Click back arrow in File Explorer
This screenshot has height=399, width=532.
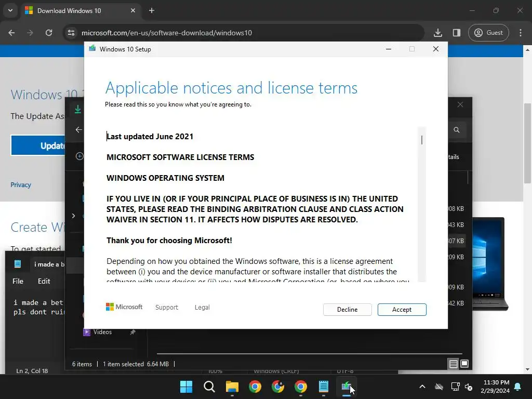[x=79, y=130]
